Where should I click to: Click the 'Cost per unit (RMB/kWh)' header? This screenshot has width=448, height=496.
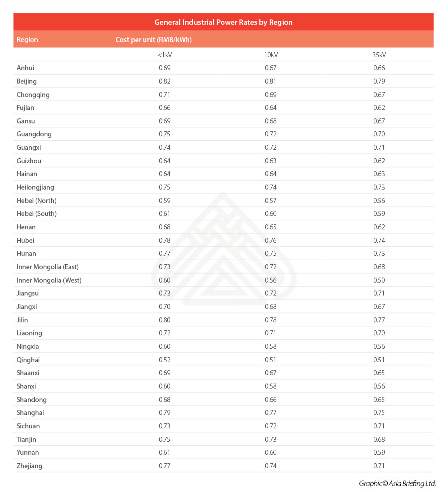coord(153,40)
